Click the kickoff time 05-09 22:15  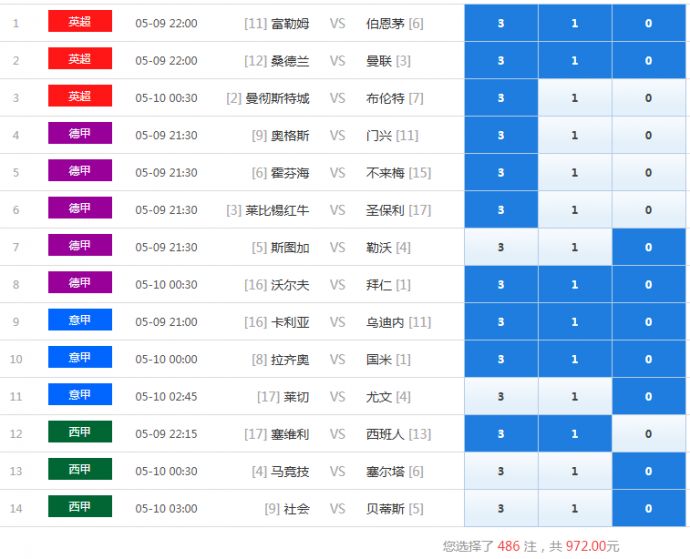[166, 434]
